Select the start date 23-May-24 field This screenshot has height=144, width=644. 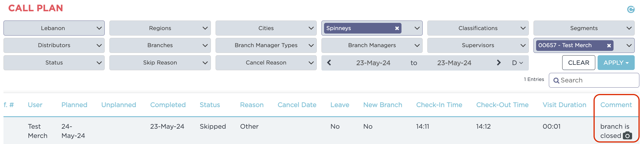click(x=373, y=63)
